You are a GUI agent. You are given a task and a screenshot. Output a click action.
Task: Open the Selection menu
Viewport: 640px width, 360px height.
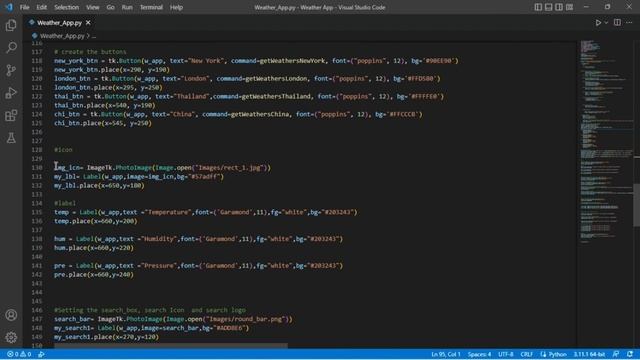(67, 7)
